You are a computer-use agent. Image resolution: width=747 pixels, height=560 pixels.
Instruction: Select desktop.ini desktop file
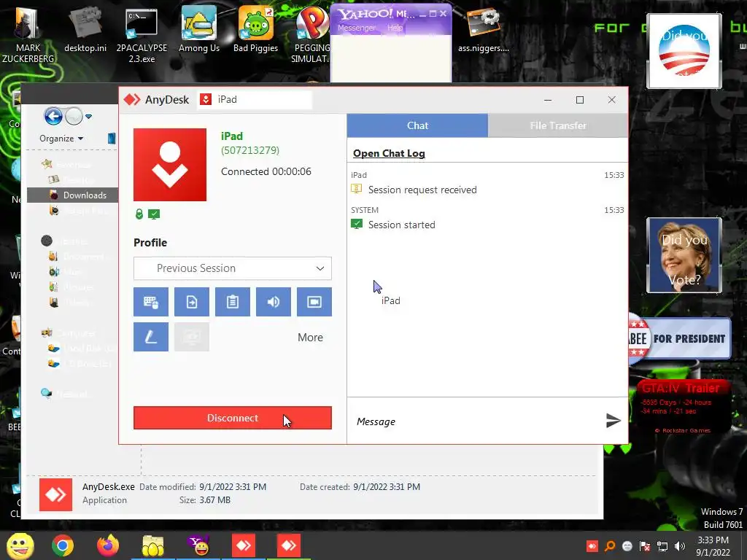[x=85, y=31]
